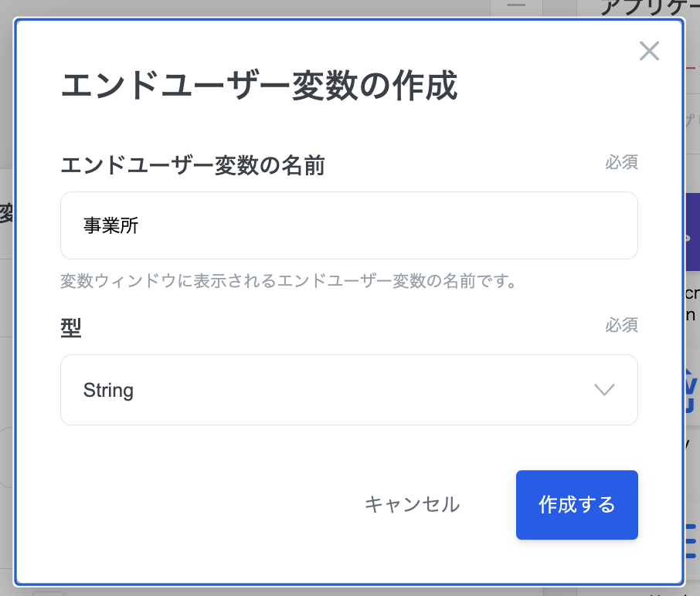700x596 pixels.
Task: Click the 作成する button
Action: (x=576, y=505)
